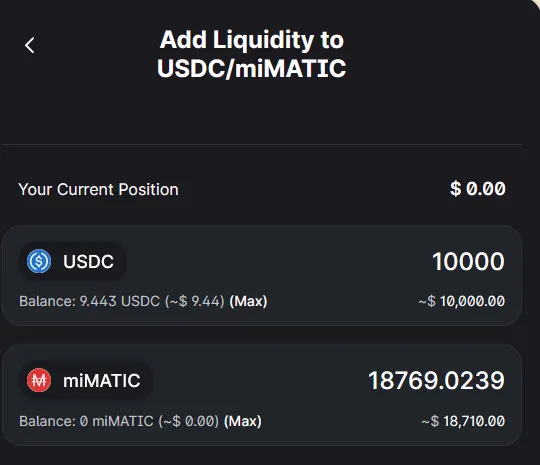
Task: Click the miMATIC input card background
Action: tap(262, 395)
